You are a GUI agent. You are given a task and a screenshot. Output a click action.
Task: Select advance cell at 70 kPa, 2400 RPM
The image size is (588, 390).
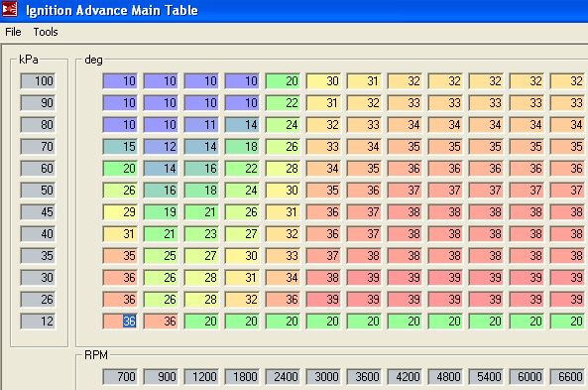click(x=283, y=147)
